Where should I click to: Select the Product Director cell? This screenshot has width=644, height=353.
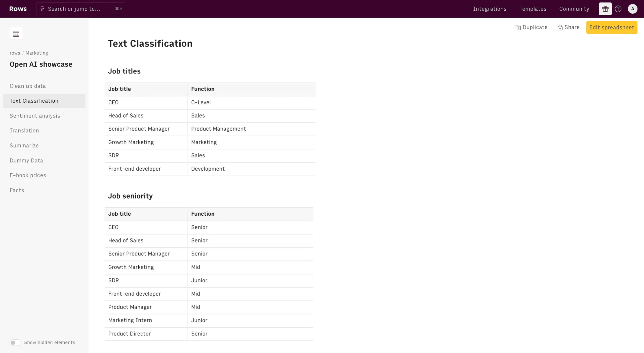pyautogui.click(x=146, y=334)
